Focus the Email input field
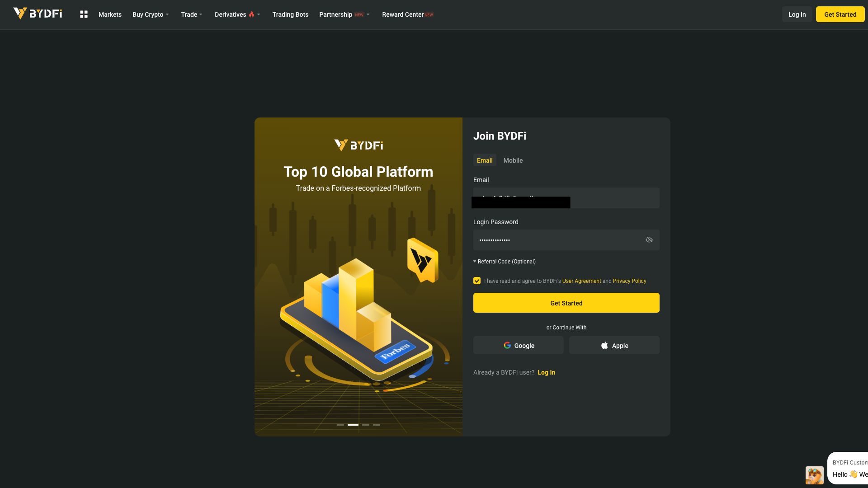 click(x=566, y=198)
